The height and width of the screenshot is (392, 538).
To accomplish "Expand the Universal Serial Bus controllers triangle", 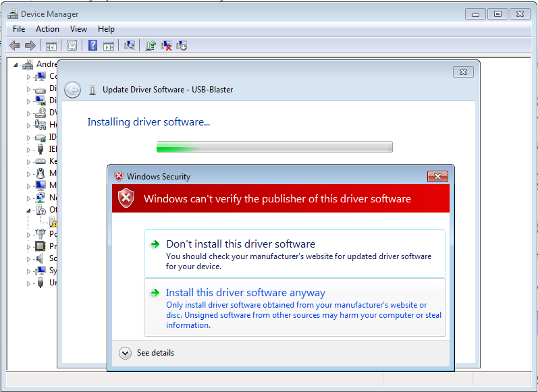I will tap(28, 283).
